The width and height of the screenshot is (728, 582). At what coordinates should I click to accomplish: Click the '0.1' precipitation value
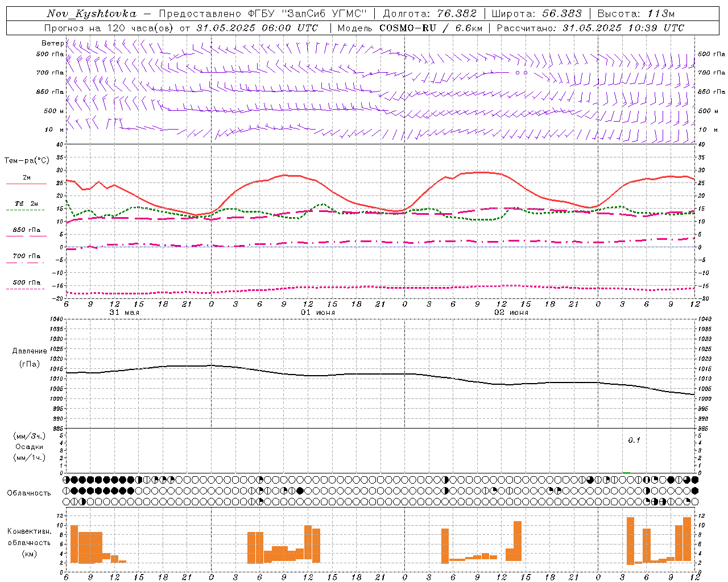click(x=634, y=440)
